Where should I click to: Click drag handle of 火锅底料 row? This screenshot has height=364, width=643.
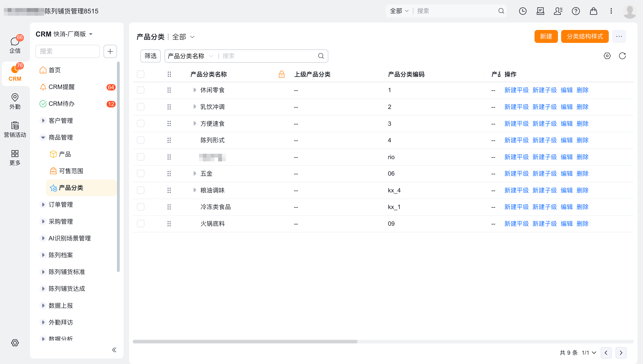tap(169, 224)
